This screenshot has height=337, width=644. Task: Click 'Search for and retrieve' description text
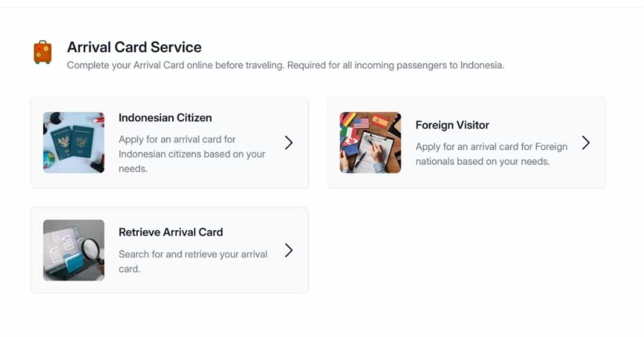192,261
